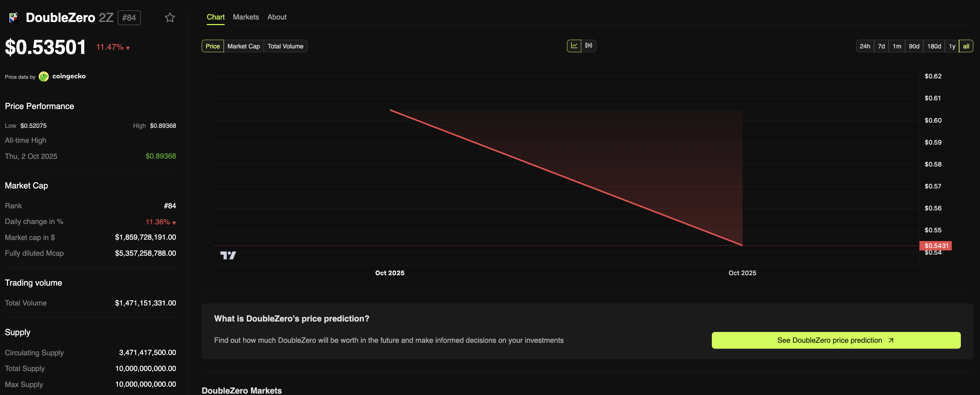This screenshot has width=980, height=395.
Task: Toggle chart data to Total Volume
Action: click(x=285, y=46)
